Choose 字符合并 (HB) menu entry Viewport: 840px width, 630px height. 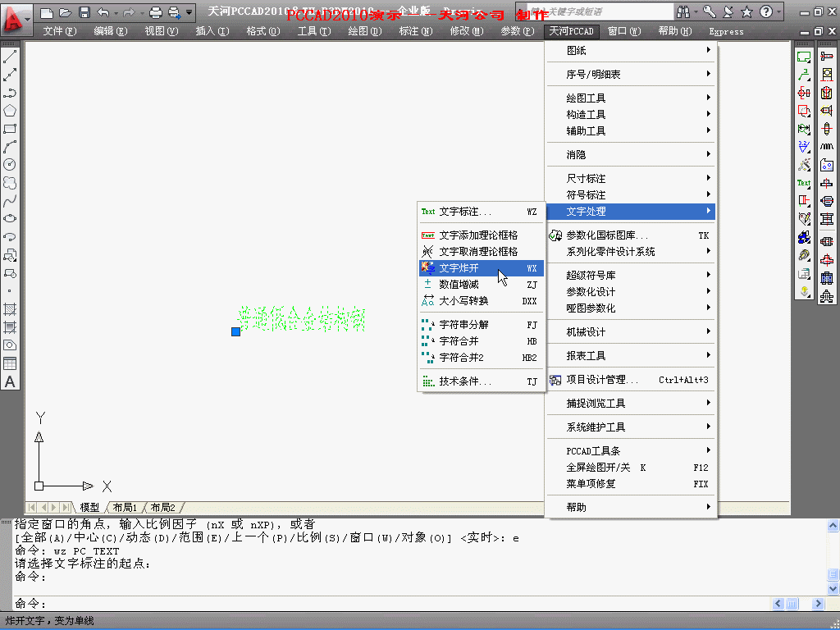481,340
